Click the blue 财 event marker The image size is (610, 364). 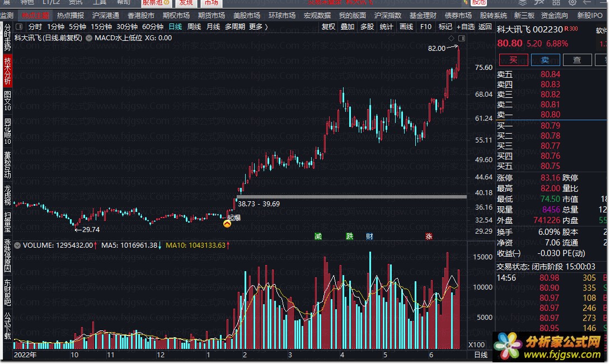coord(369,236)
